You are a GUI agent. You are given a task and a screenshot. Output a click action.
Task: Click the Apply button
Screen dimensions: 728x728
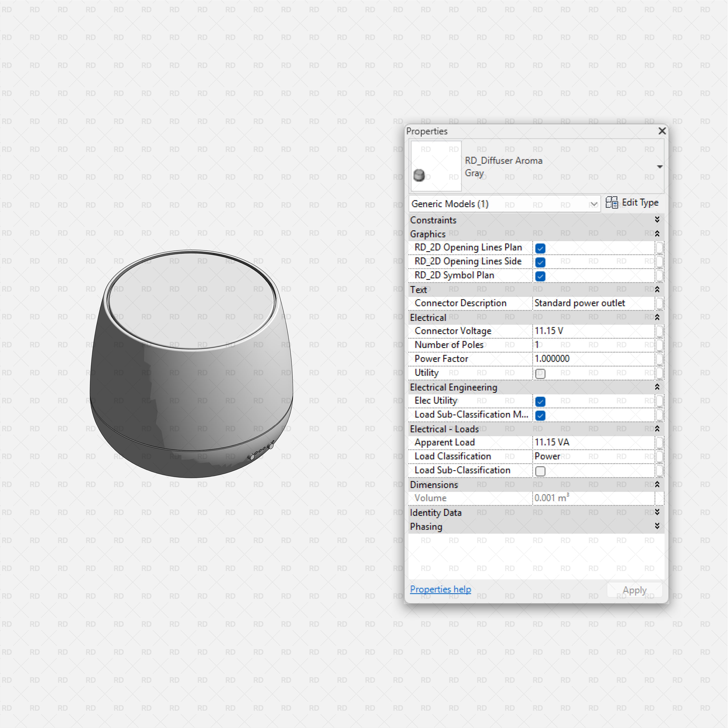[x=634, y=590]
